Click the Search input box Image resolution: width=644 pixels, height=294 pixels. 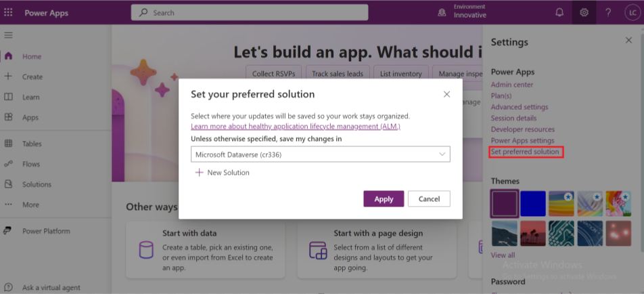[x=250, y=12]
